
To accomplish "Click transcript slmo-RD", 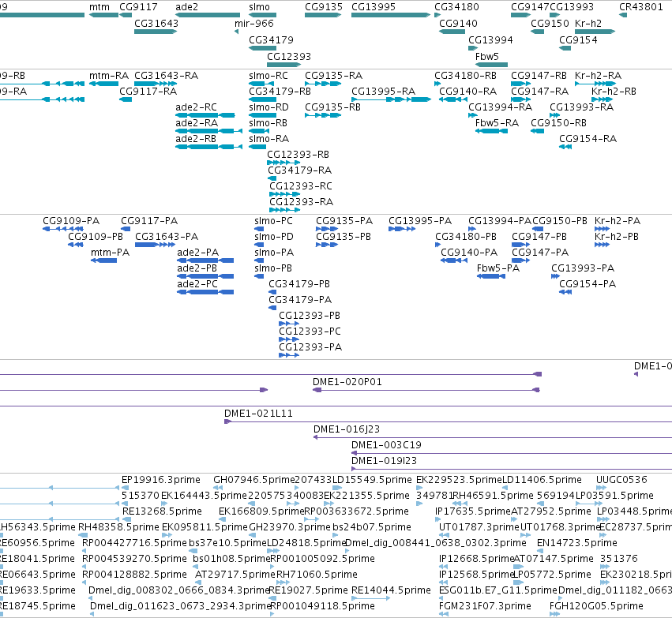I will pos(263,115).
